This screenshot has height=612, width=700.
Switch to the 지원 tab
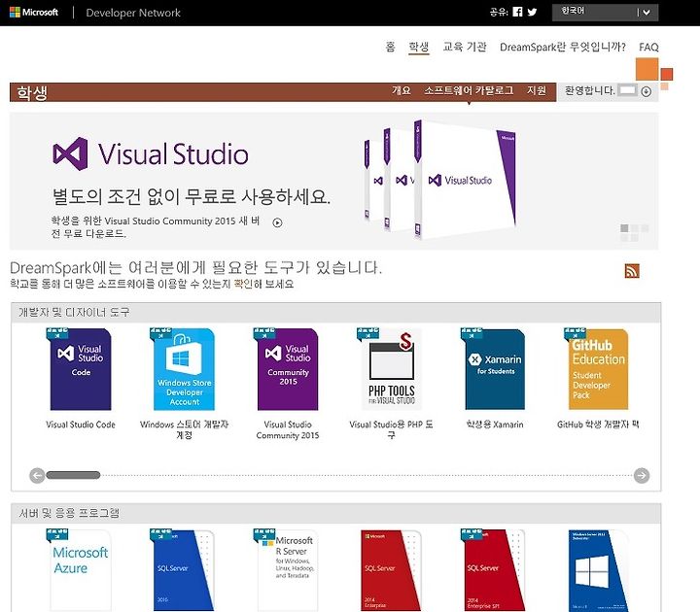point(536,90)
